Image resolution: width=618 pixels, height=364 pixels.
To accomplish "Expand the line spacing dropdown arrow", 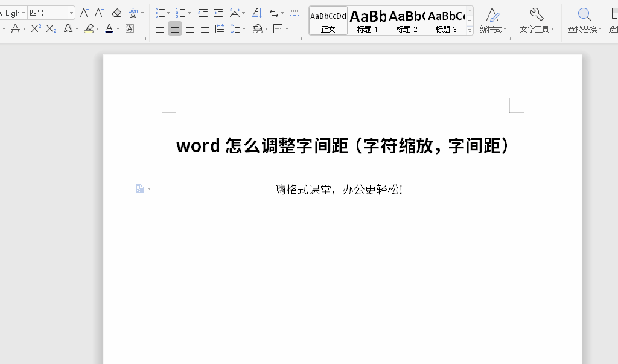I will 243,29.
